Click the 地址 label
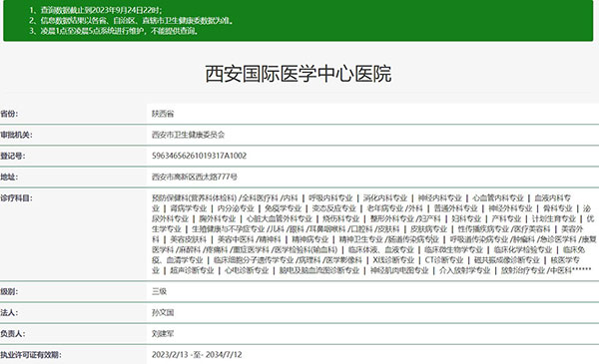This screenshot has height=364, width=599. (x=9, y=177)
